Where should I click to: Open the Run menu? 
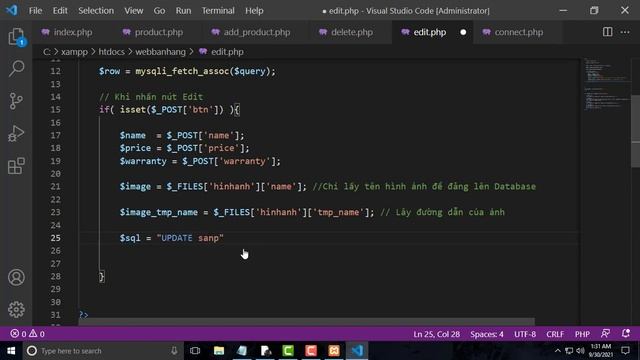click(x=183, y=11)
